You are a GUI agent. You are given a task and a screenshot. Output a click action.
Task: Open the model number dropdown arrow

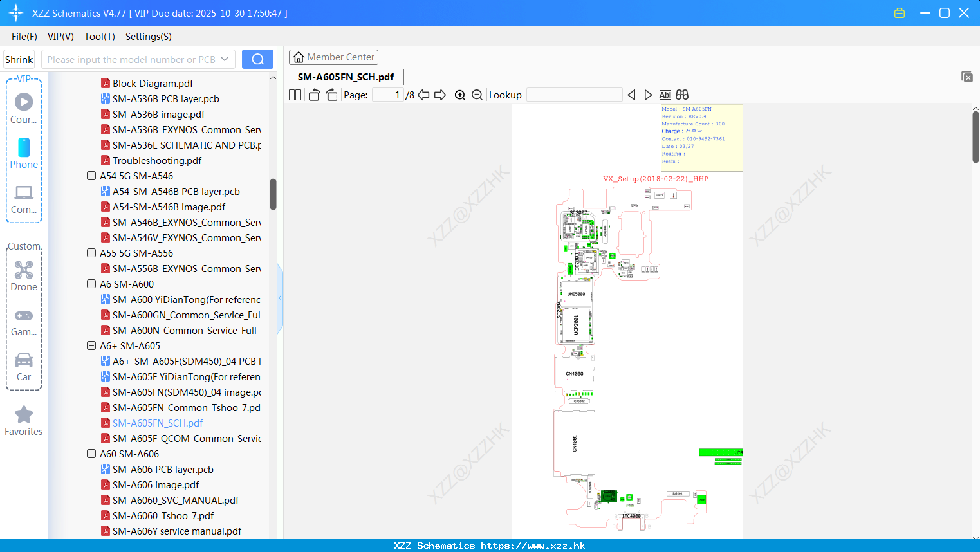point(225,59)
